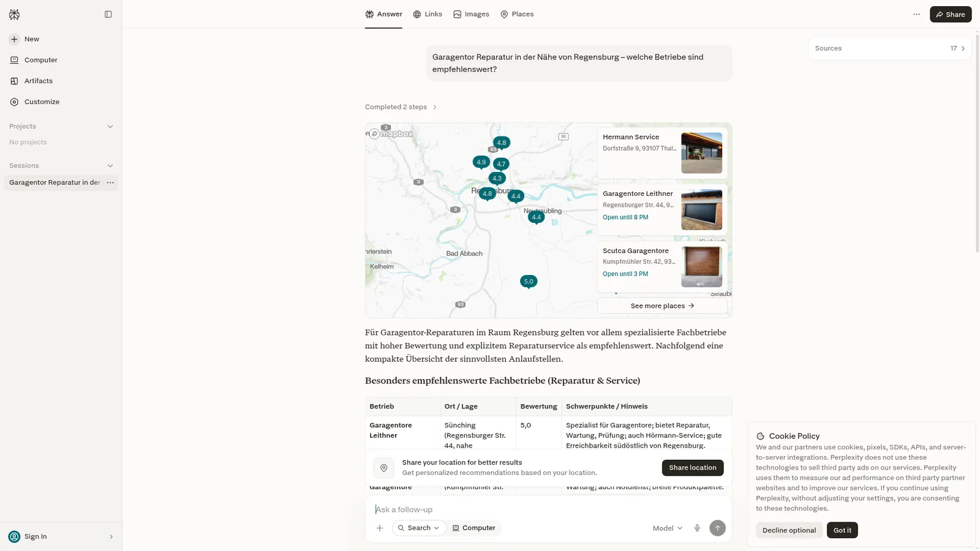Click the plus attach icon in the prompt box
Image resolution: width=980 pixels, height=551 pixels.
point(380,528)
